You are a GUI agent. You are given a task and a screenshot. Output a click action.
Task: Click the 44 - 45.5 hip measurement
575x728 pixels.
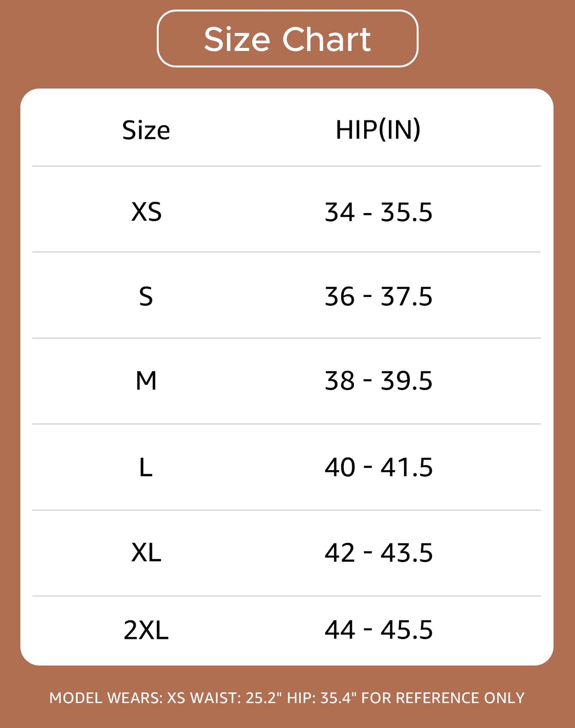(378, 630)
